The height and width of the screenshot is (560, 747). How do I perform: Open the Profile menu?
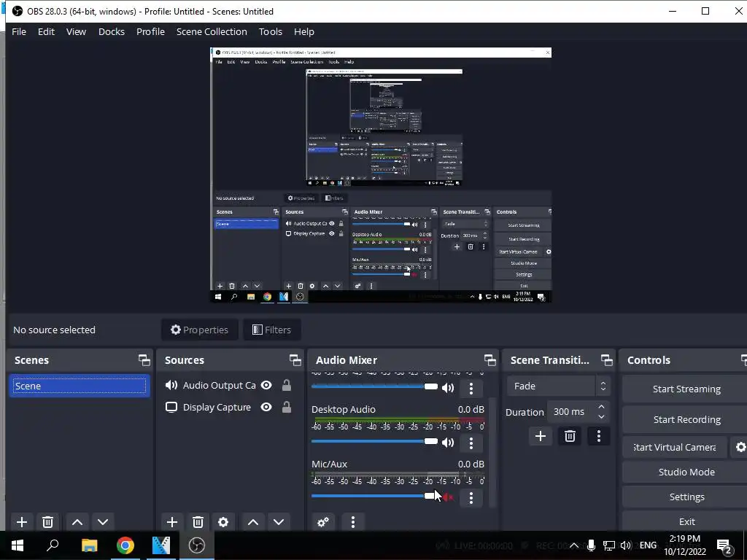[x=150, y=31]
